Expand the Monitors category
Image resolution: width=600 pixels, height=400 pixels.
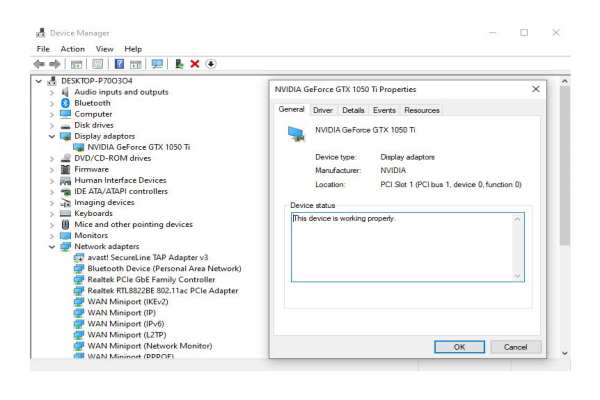[52, 236]
